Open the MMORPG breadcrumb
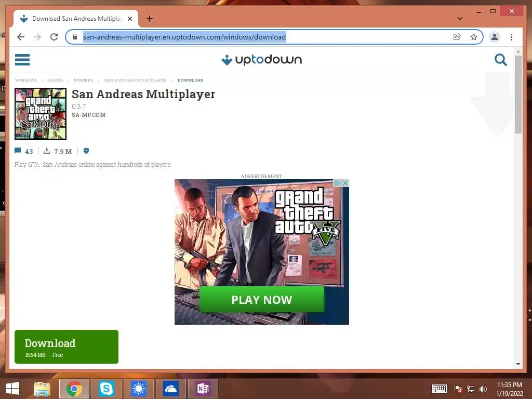Viewport: 532px width, 399px height. click(x=84, y=80)
